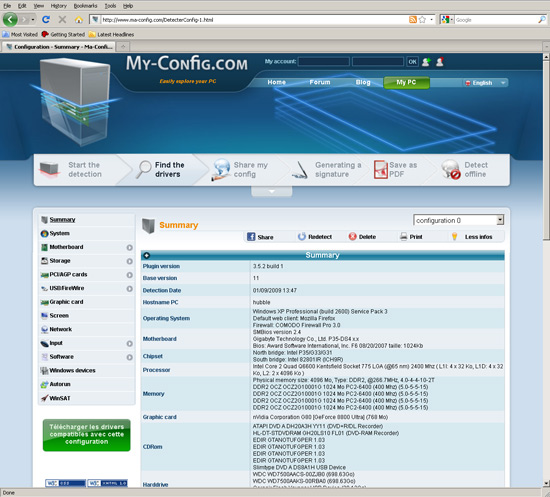Open the System sidebar item
The image size is (550, 497).
click(x=60, y=233)
